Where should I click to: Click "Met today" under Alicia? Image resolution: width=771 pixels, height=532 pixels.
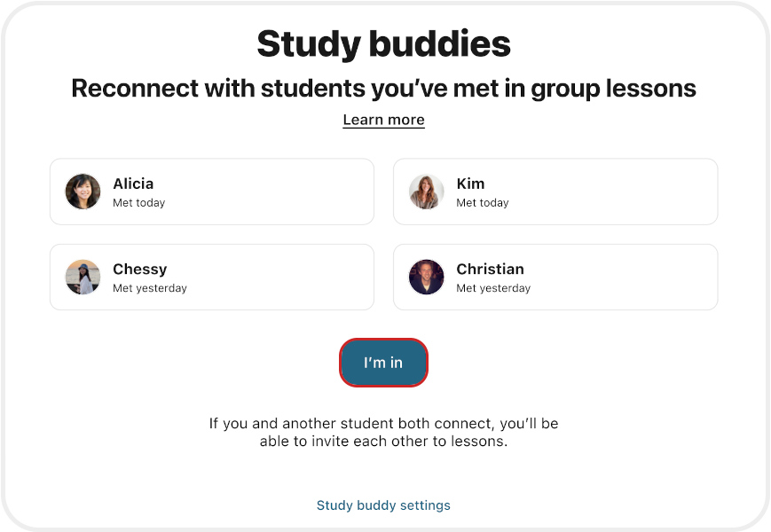tap(138, 203)
